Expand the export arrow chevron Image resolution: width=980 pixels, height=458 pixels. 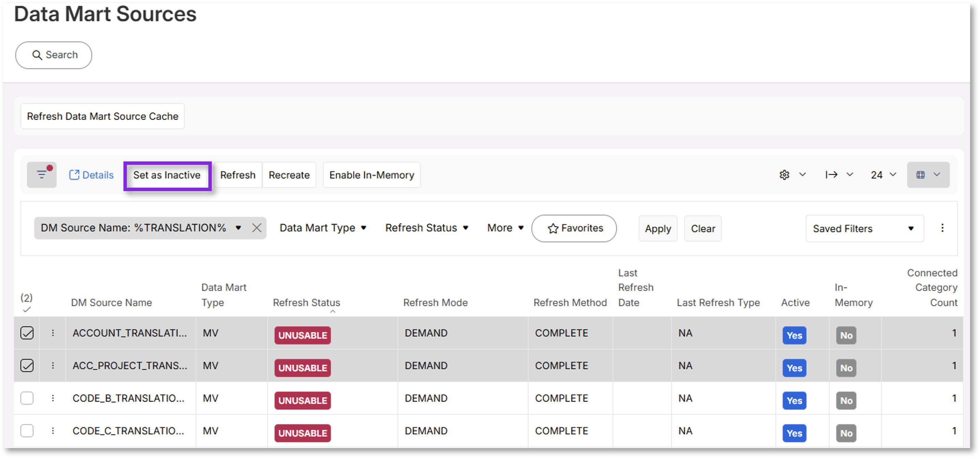(849, 174)
